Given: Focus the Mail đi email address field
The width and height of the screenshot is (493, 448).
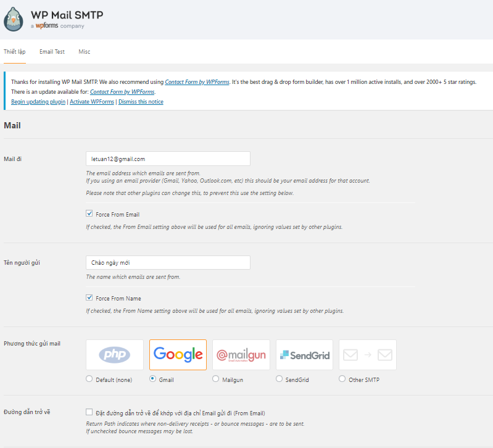Looking at the screenshot, I should point(168,159).
